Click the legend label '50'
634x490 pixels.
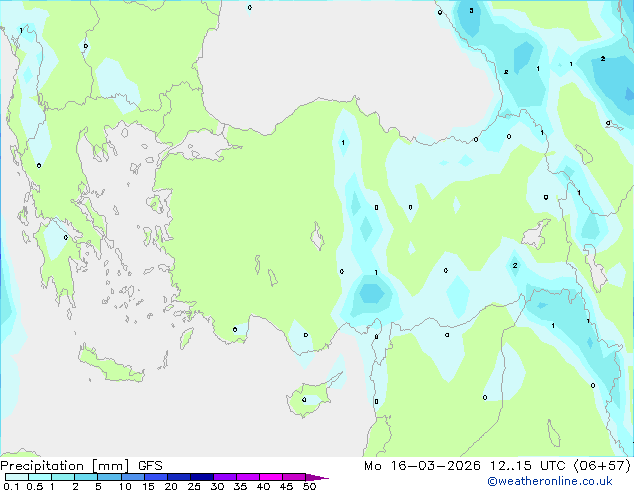[309, 486]
